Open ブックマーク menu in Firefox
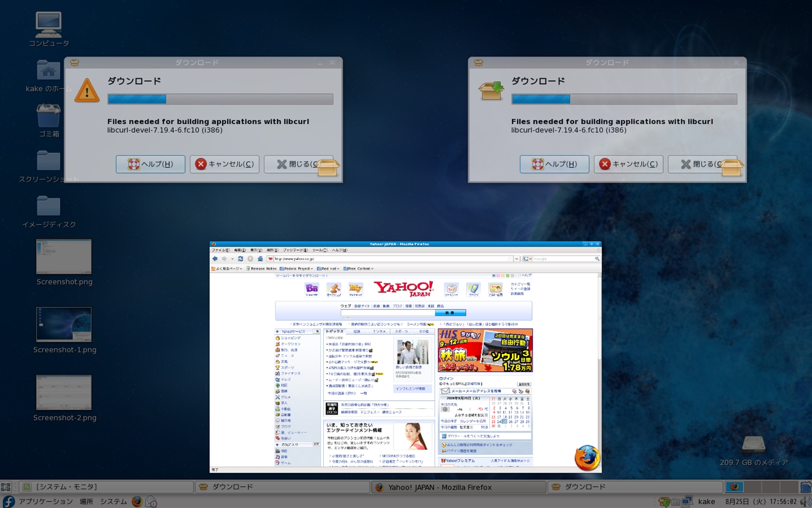The image size is (812, 508). [x=295, y=250]
